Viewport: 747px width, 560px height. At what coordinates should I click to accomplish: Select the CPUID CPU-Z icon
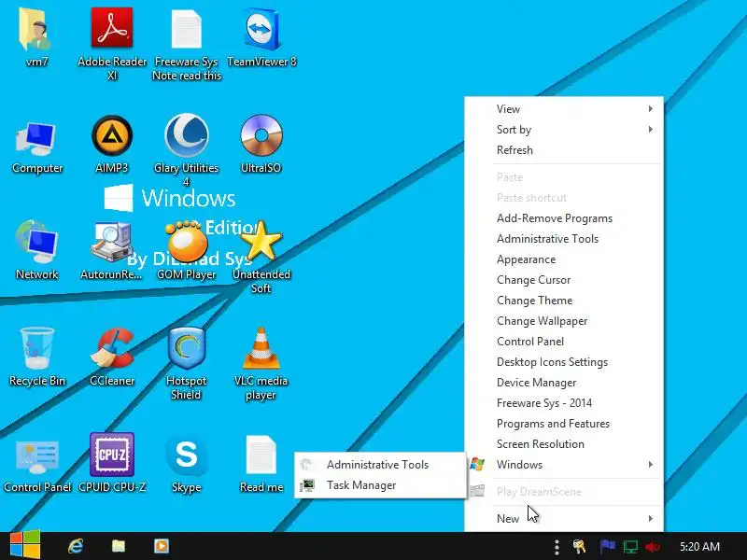coord(112,455)
